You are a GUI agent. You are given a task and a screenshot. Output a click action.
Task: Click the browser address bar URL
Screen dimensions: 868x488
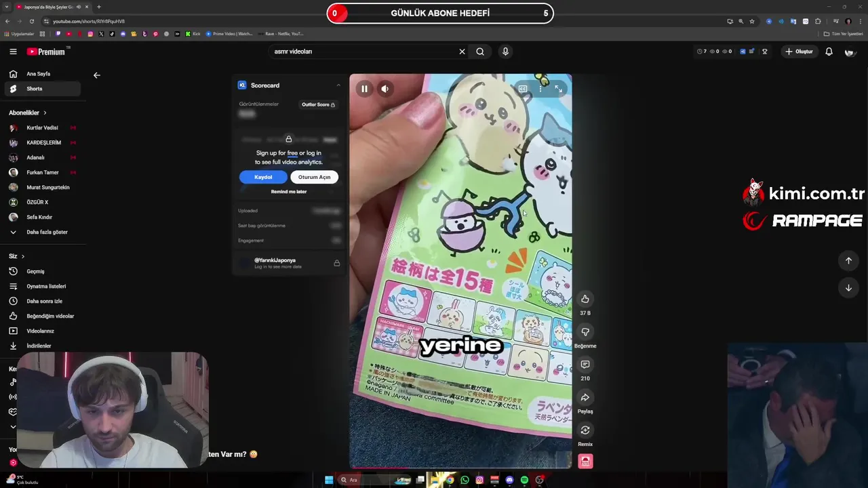tap(89, 21)
